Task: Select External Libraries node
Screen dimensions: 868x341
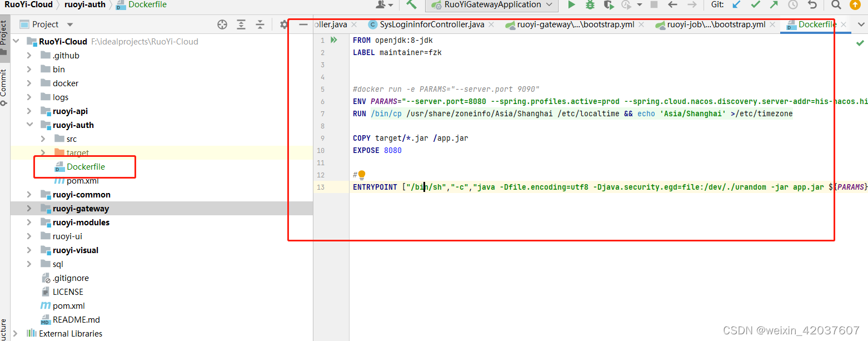Action: 71,334
